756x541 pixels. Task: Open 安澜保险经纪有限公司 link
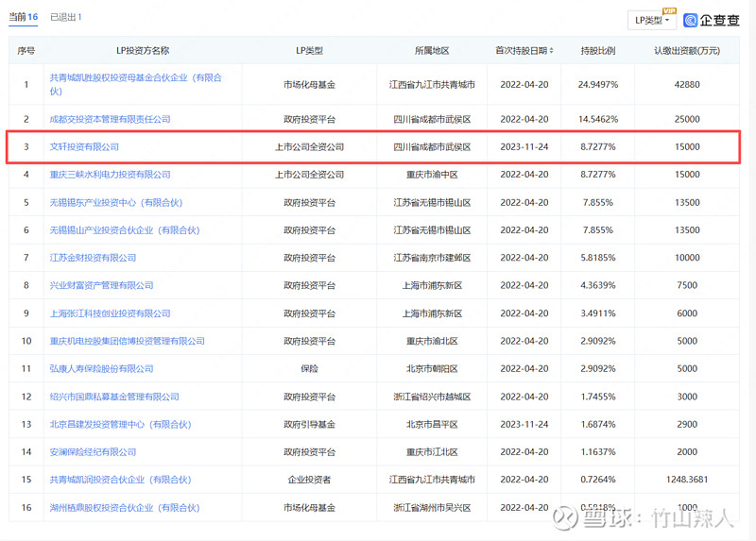[x=93, y=452]
